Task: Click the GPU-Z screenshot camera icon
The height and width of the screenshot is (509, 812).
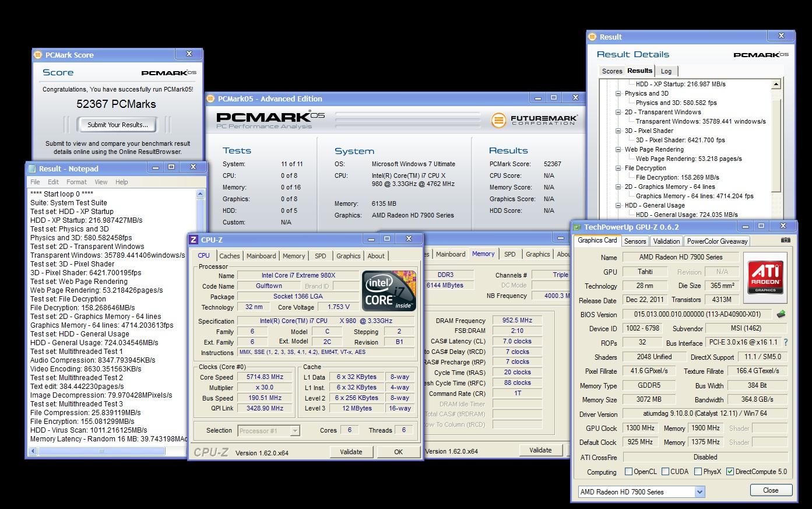Action: coord(785,240)
